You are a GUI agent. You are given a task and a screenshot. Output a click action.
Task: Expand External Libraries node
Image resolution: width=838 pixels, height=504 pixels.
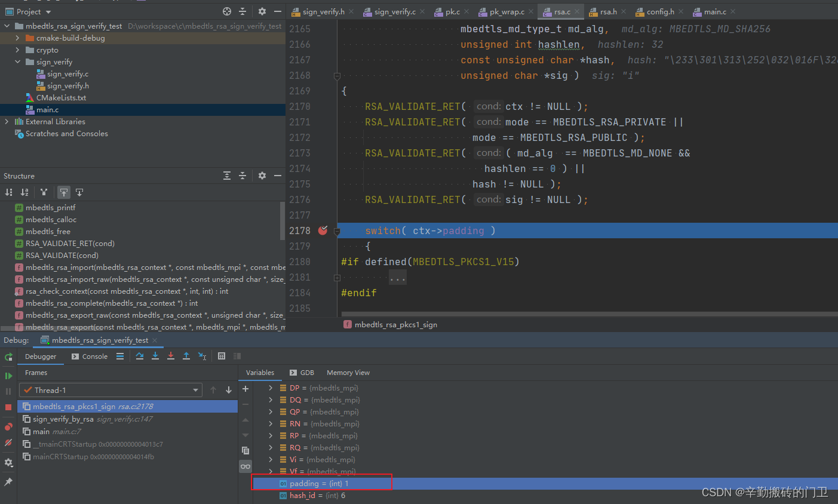click(x=7, y=122)
